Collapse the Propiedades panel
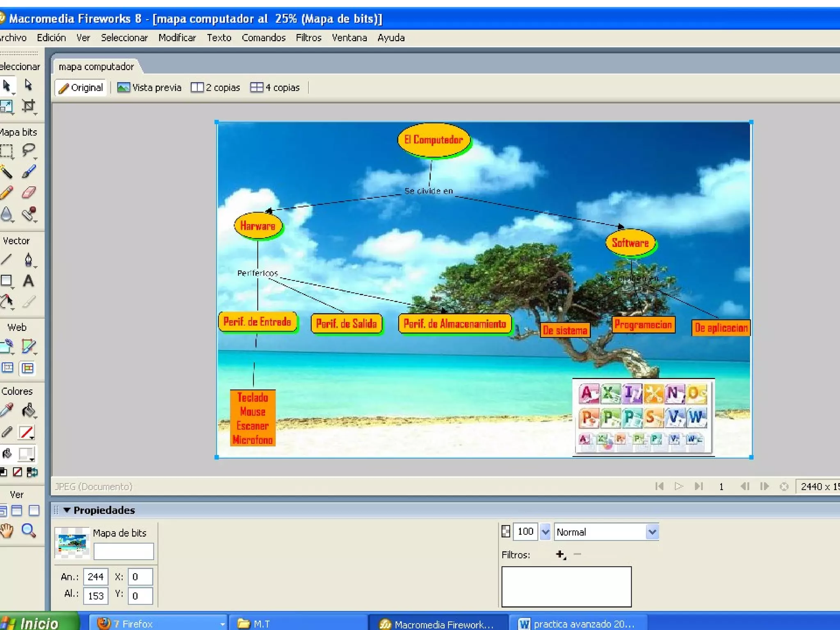The image size is (840, 630). pyautogui.click(x=67, y=510)
